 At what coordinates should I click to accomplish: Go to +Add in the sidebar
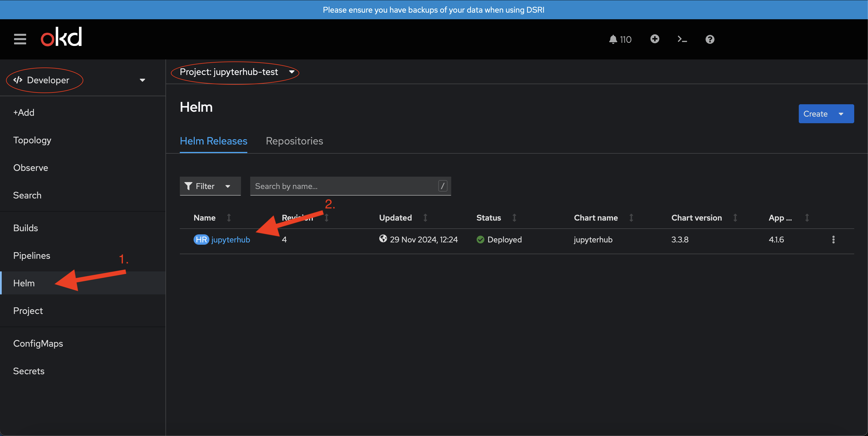point(24,113)
